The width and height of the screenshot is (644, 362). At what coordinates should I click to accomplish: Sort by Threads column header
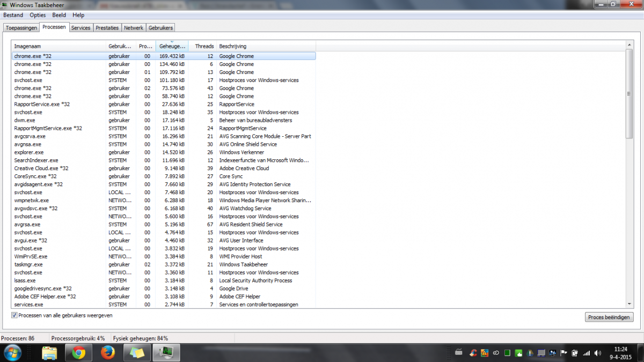[x=202, y=46]
